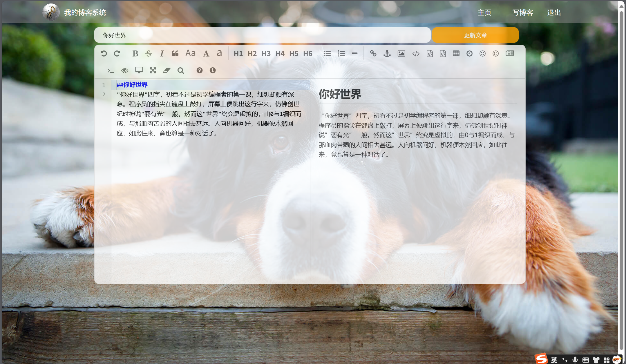
Task: Click the undo icon in editor toolbar
Action: 104,53
